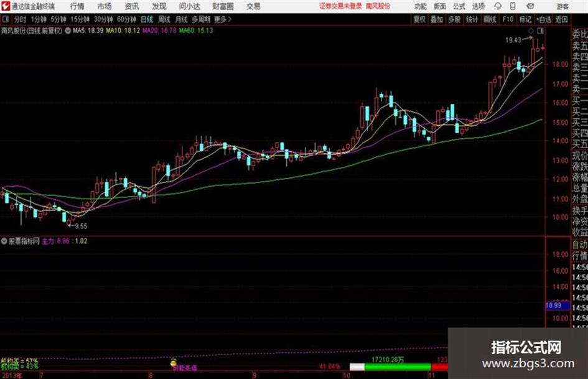Open the 选项 options menu
This screenshot has width=588, height=379.
point(478,6)
